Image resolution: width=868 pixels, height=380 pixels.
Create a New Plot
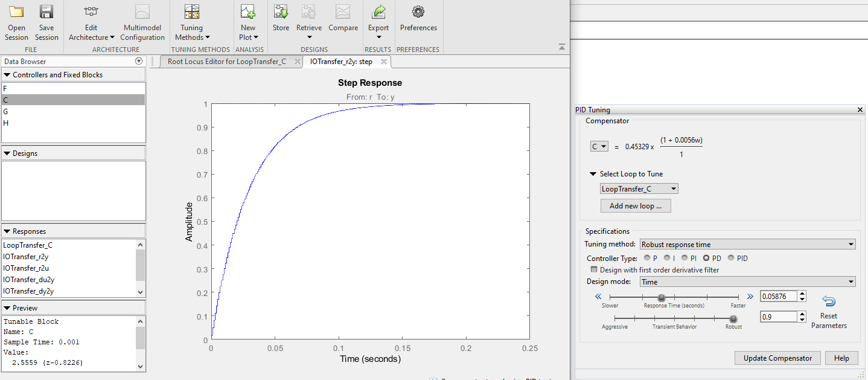coord(248,22)
